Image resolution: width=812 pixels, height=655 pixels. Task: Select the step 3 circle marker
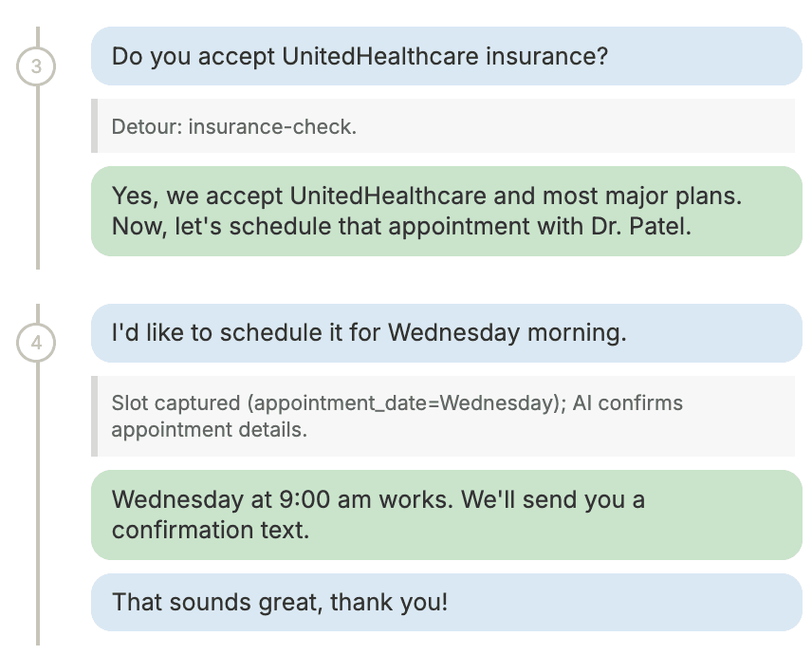click(36, 66)
